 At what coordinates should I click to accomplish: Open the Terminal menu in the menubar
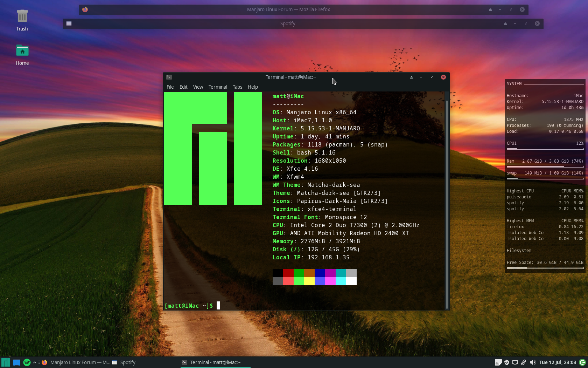pos(218,87)
